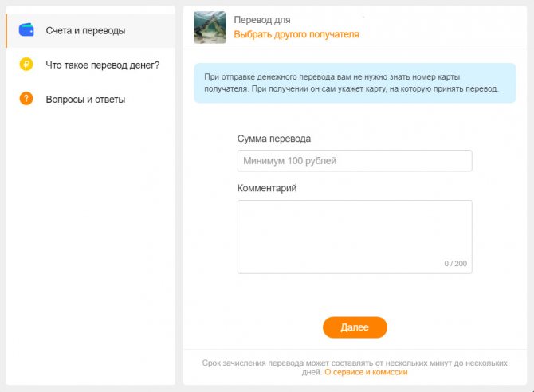Open Что такое перевод денег? page

(103, 65)
